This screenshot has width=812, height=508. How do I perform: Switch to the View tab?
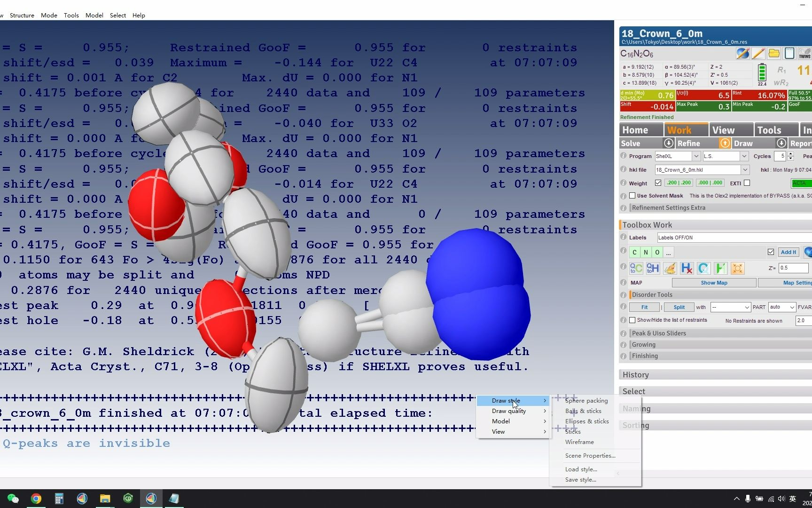723,130
